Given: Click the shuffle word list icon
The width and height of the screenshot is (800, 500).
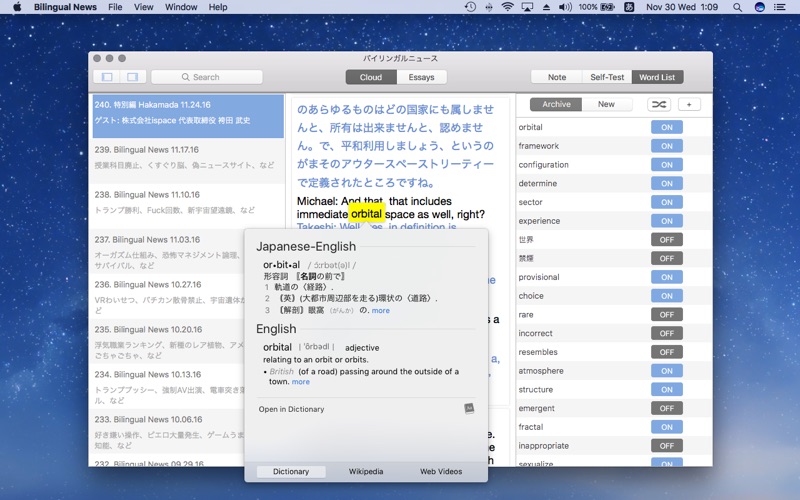Looking at the screenshot, I should tap(658, 104).
